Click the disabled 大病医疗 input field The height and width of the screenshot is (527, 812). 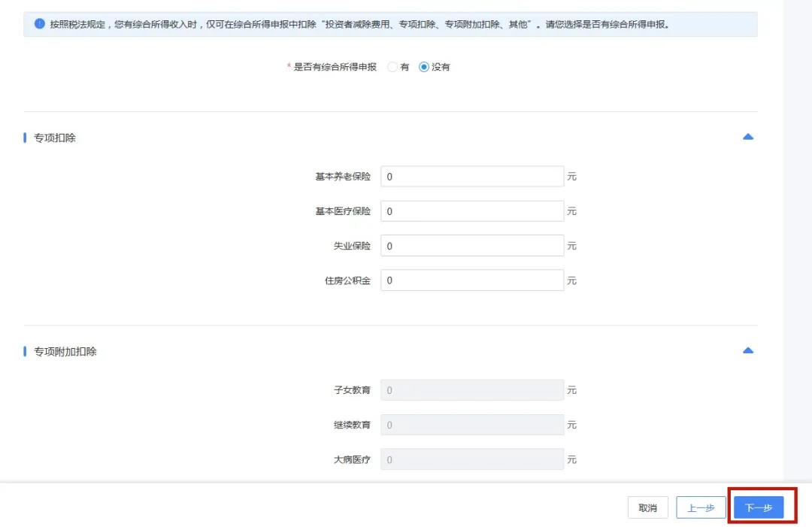(x=472, y=459)
